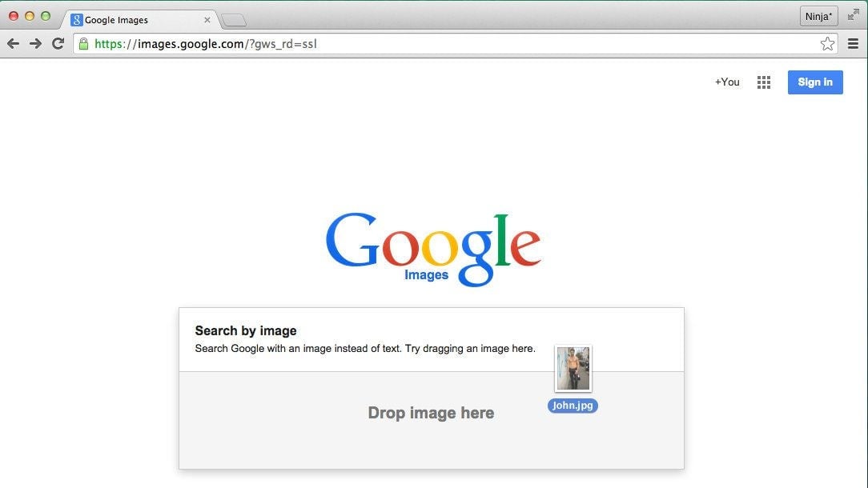This screenshot has width=868, height=488.
Task: Open a new tab
Action: [x=234, y=21]
